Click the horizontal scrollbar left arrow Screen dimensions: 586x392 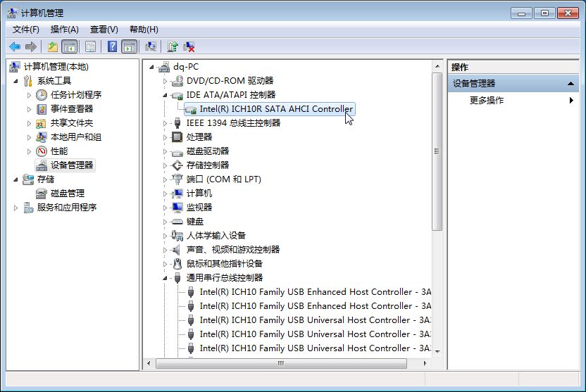149,363
